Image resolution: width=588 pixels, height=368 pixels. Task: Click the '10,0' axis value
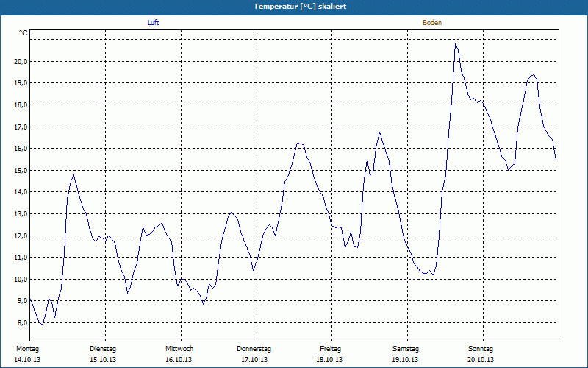pyautogui.click(x=21, y=280)
